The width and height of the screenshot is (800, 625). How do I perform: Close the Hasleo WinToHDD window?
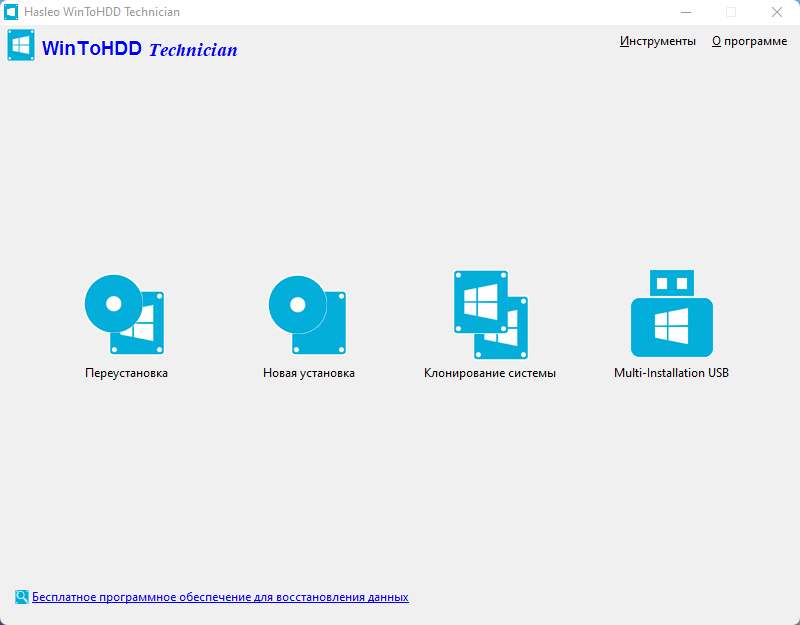777,12
